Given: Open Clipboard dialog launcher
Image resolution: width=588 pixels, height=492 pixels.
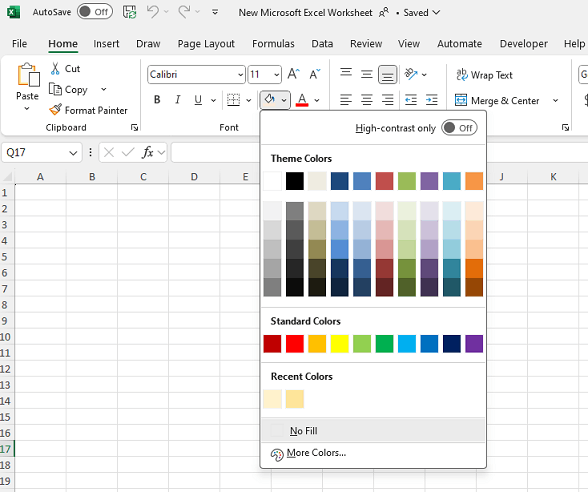Looking at the screenshot, I should 134,128.
